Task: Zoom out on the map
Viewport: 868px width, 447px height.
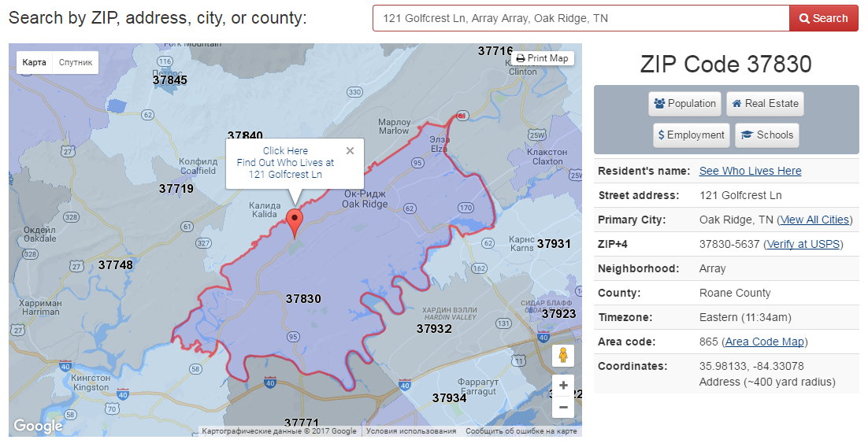Action: [x=562, y=408]
